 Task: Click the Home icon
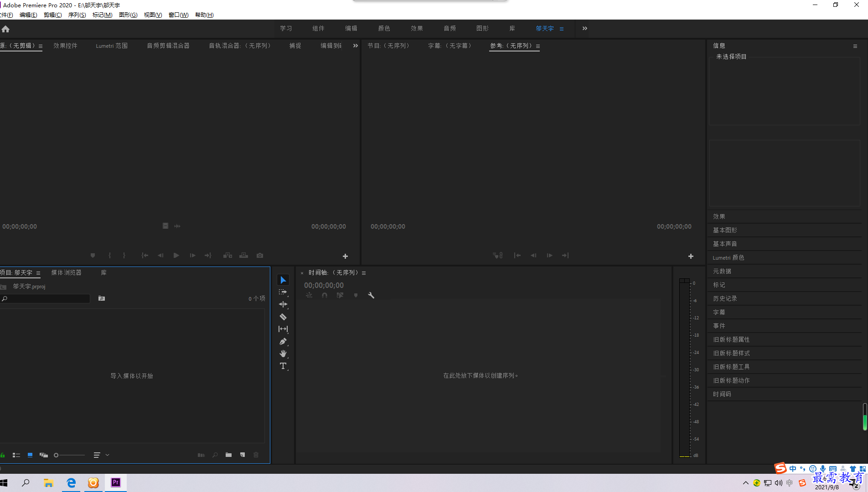(x=5, y=29)
